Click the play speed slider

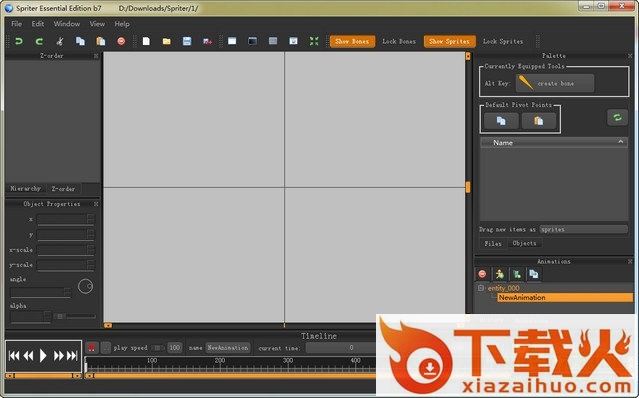point(157,347)
